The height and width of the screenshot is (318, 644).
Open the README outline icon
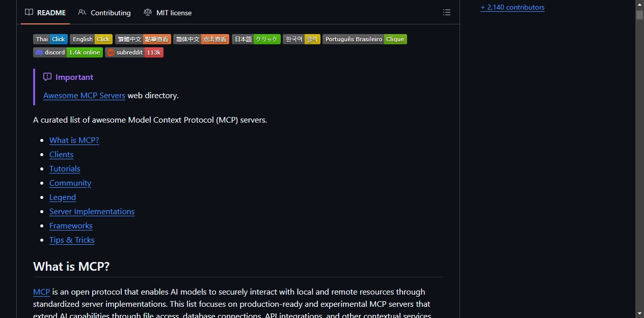[447, 12]
